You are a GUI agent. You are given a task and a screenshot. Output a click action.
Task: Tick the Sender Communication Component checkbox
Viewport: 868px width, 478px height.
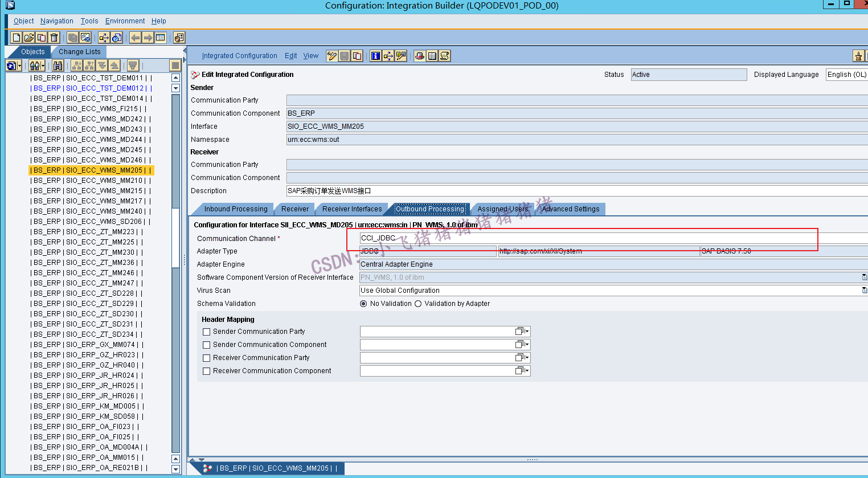(207, 345)
